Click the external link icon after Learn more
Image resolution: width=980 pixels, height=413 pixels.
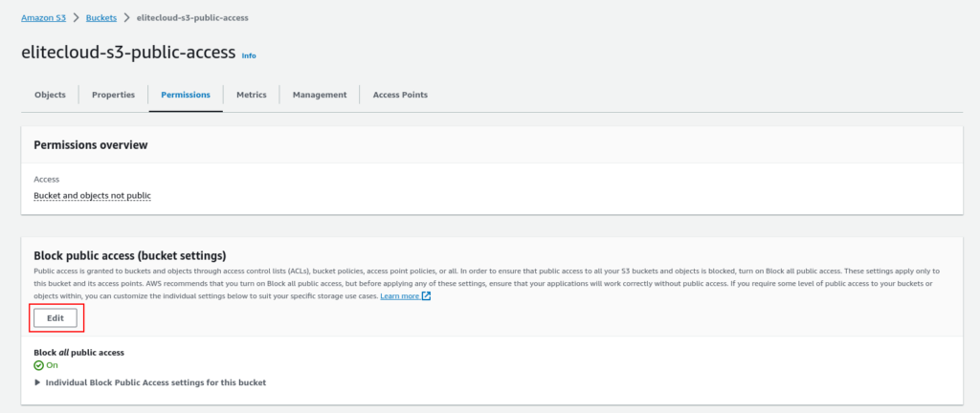[x=426, y=295]
